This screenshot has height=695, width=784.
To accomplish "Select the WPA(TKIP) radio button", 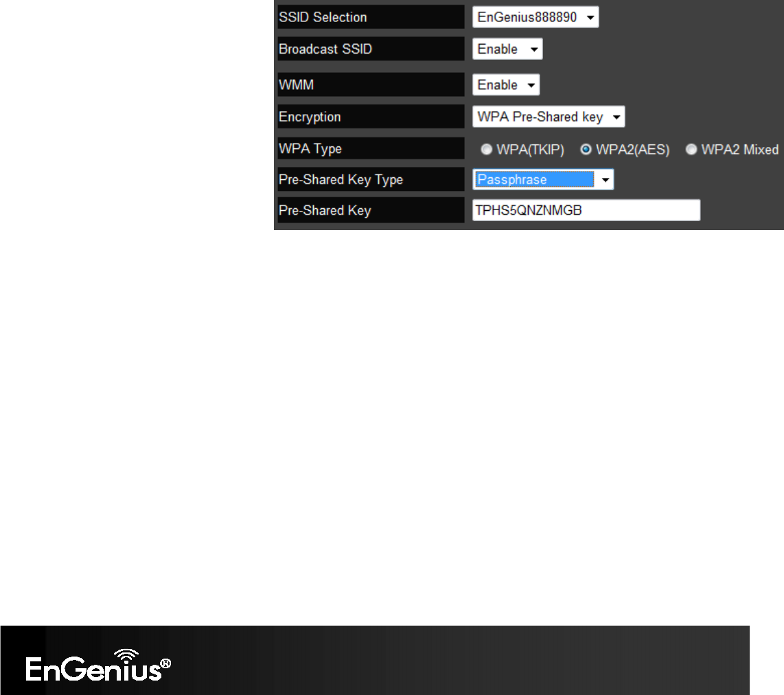I will point(486,150).
